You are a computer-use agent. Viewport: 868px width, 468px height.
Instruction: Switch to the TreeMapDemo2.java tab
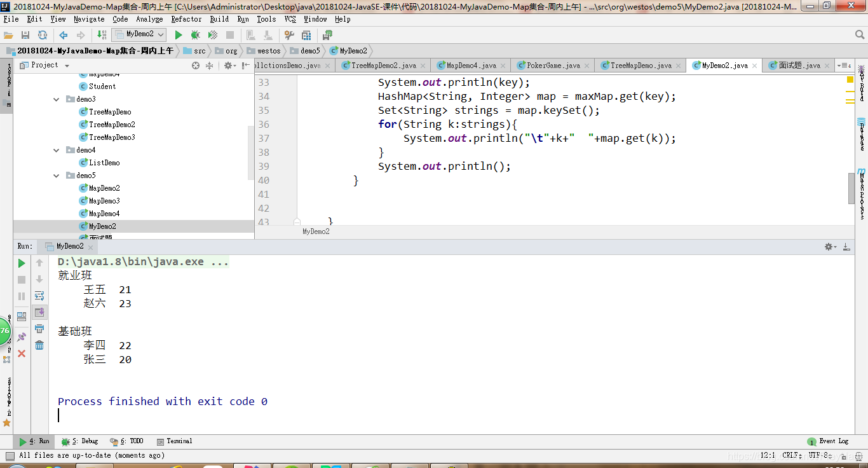(383, 65)
